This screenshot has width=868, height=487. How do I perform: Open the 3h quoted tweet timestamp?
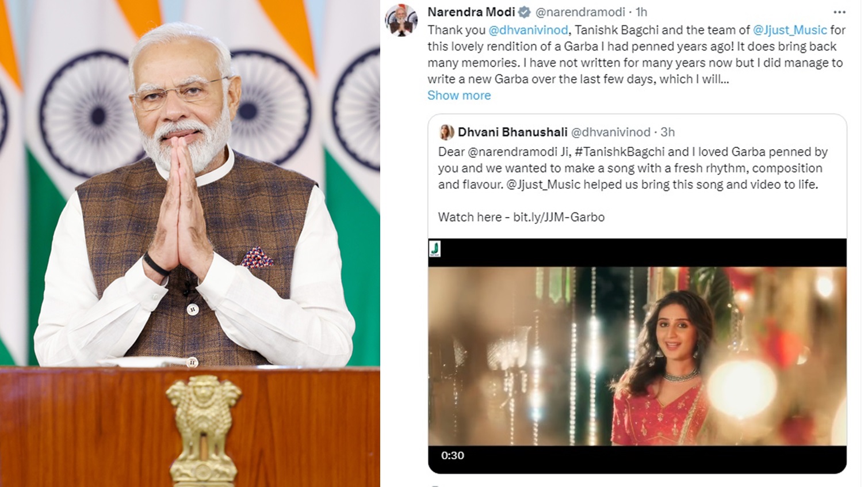668,132
